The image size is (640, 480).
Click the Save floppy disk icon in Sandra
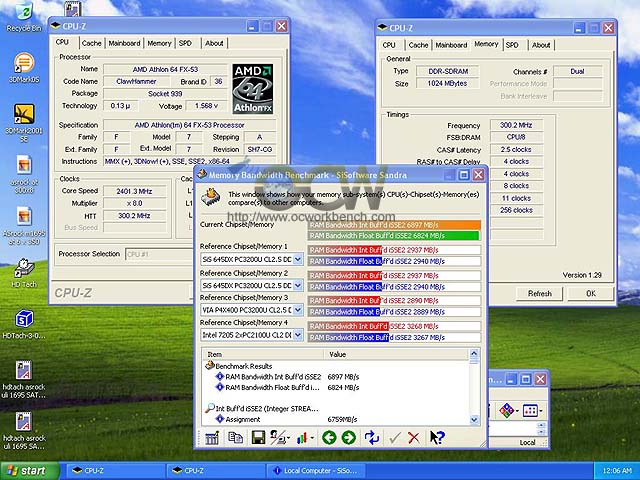point(258,438)
